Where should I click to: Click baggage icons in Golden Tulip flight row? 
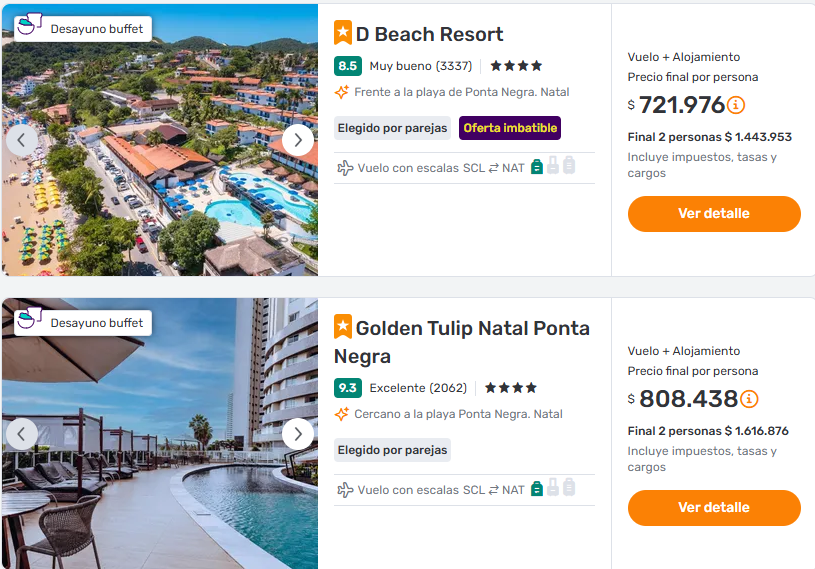click(553, 489)
